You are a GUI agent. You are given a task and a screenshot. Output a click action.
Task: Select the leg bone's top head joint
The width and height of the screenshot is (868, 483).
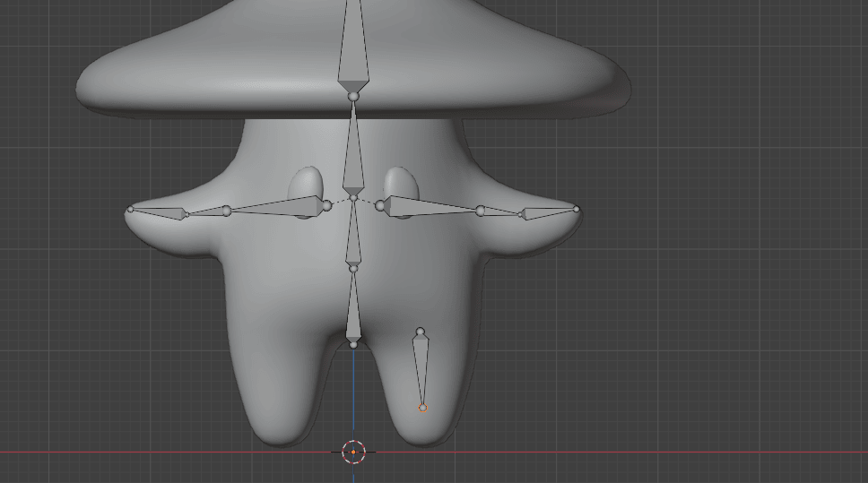[420, 332]
